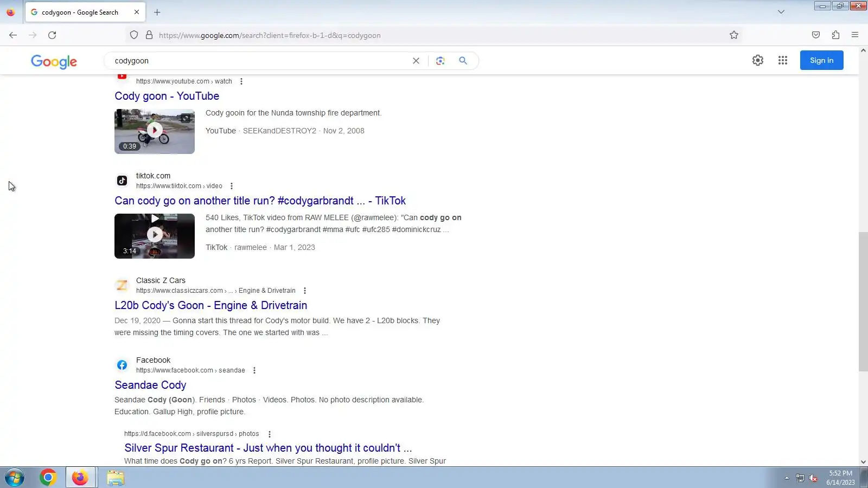
Task: Search by image with Google Lens
Action: tap(440, 61)
